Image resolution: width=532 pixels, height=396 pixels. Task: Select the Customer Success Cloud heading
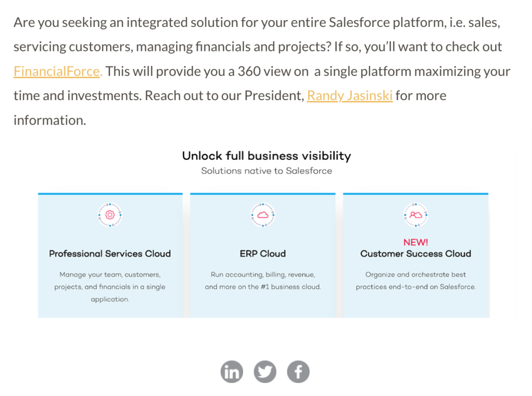pos(416,254)
